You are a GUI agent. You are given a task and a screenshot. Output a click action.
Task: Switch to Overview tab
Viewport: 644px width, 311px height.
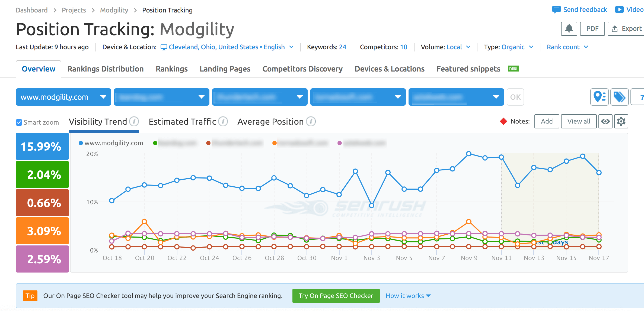tap(39, 69)
